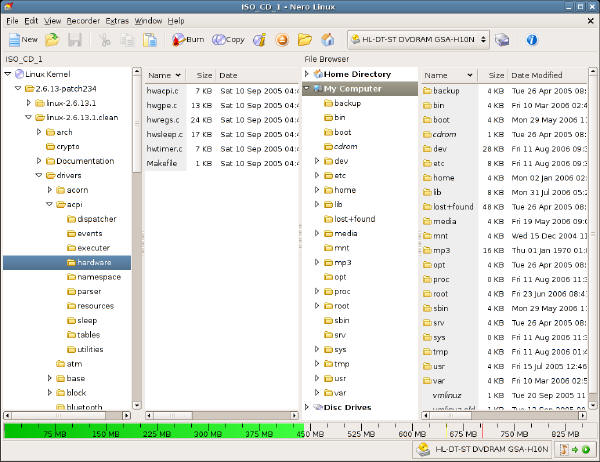Select the Makefile entry in file list

(162, 162)
